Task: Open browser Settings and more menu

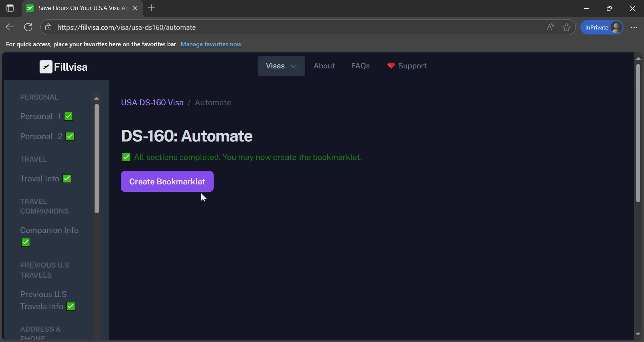Action: 634,27
